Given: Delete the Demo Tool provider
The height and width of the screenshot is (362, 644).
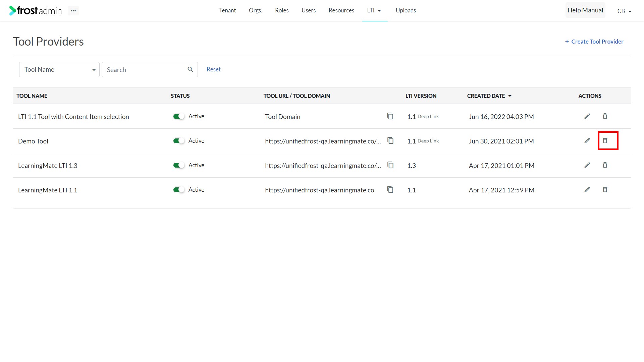Looking at the screenshot, I should click(605, 140).
